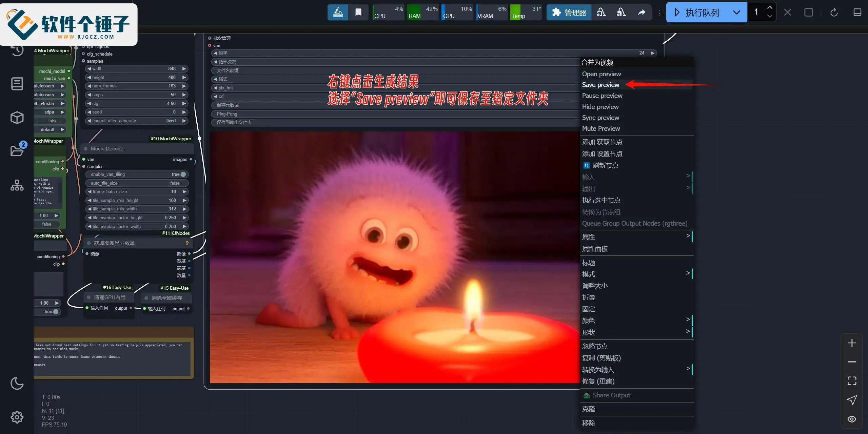Screen dimensions: 868x434
Task: Toggle false option below 1.00 in MochiWrapper
Action: (x=47, y=224)
